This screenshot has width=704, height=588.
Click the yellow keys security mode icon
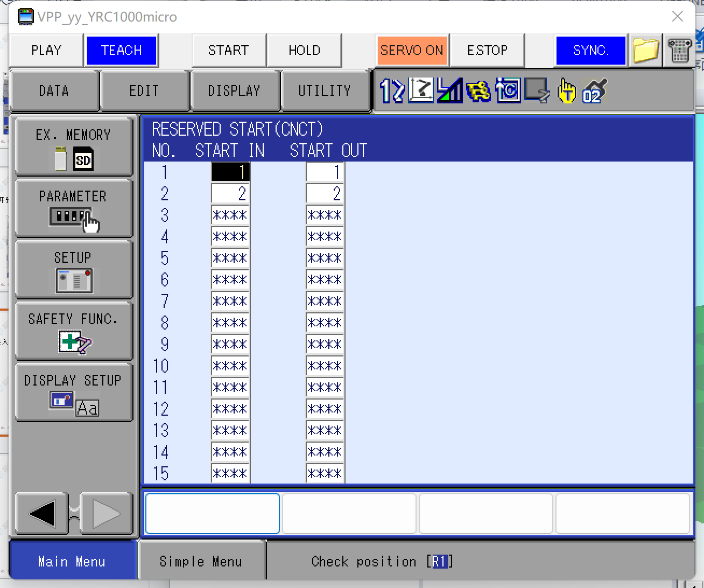(478, 90)
